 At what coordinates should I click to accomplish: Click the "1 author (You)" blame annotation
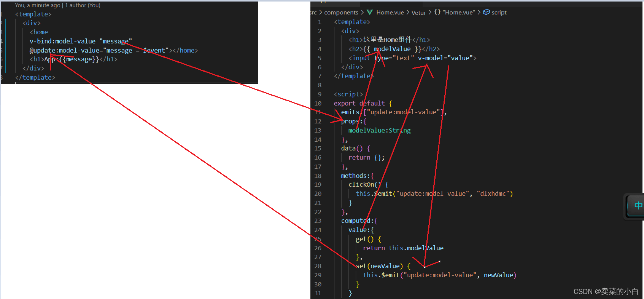pyautogui.click(x=83, y=5)
